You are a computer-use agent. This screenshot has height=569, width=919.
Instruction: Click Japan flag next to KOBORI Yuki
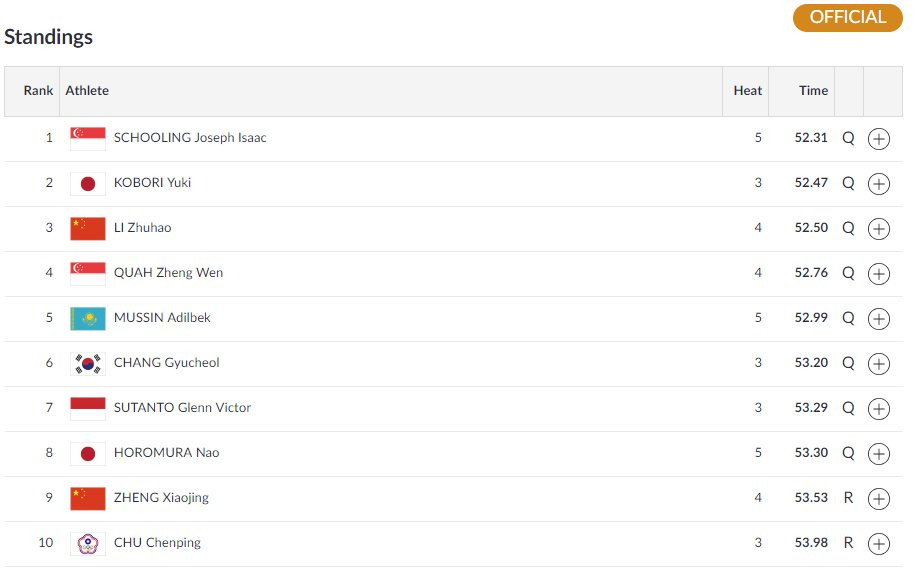[x=87, y=183]
